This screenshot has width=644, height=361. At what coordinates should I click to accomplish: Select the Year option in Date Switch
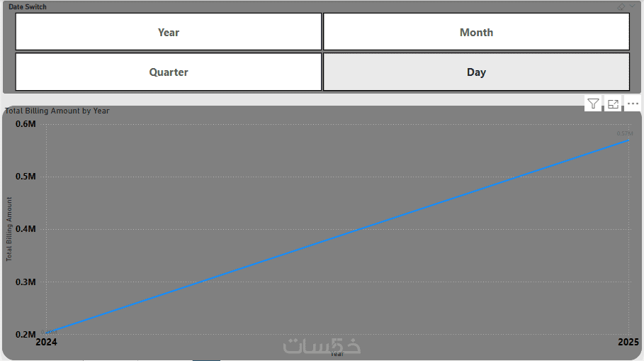169,32
